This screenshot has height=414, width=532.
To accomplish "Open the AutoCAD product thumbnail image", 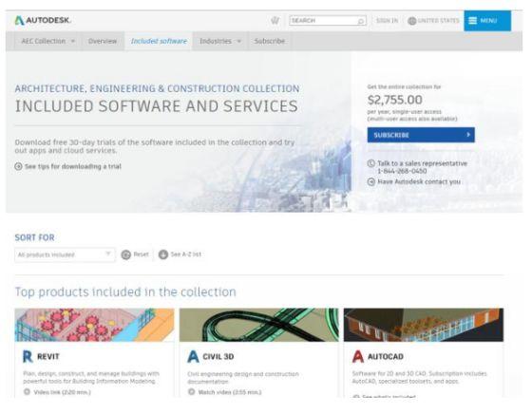I will tap(424, 325).
